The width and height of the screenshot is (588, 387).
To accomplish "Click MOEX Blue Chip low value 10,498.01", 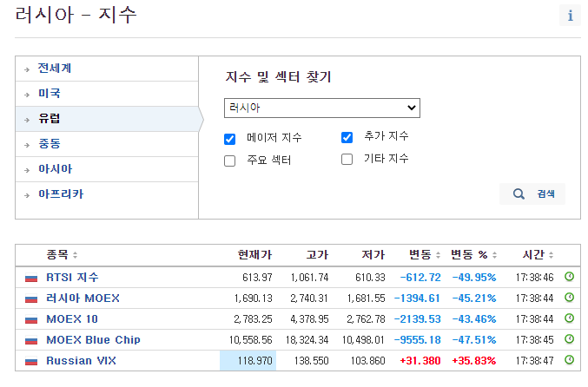I will tap(363, 340).
